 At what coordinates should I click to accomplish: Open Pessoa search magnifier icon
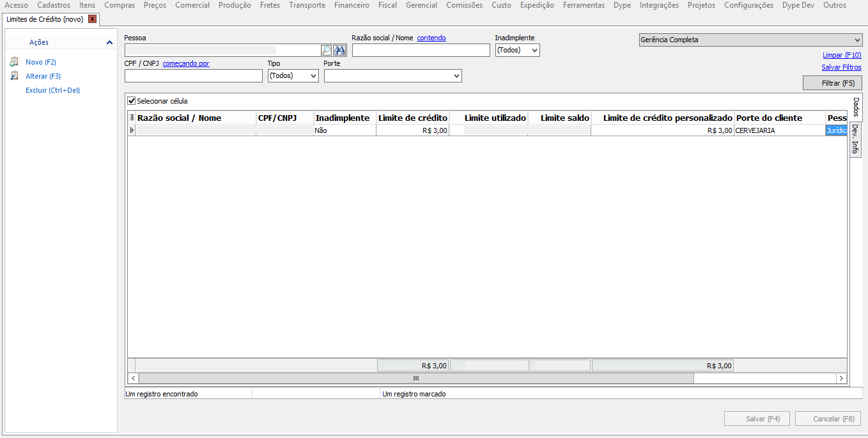tap(326, 50)
